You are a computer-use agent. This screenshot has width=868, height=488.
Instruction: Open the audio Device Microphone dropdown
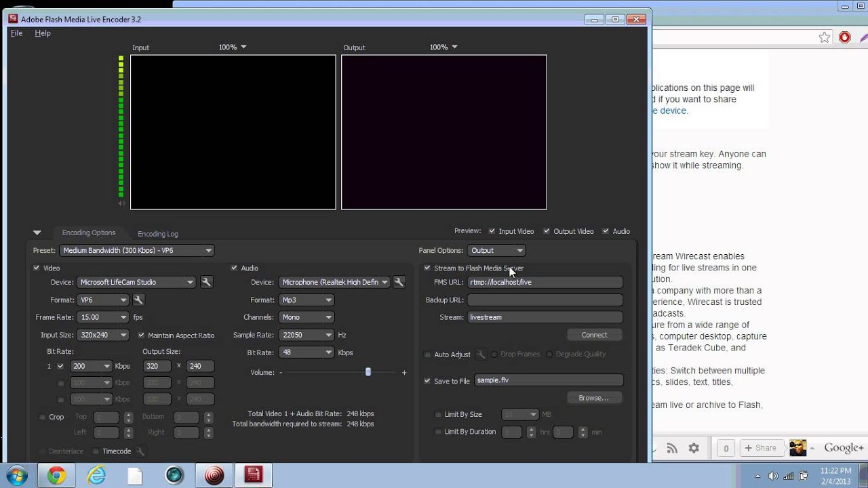334,282
